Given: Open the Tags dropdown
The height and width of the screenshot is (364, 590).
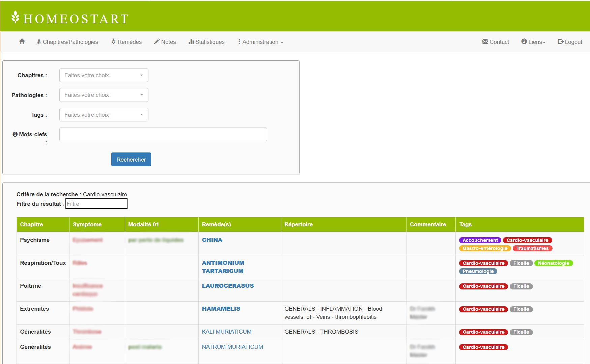Looking at the screenshot, I should coord(104,115).
